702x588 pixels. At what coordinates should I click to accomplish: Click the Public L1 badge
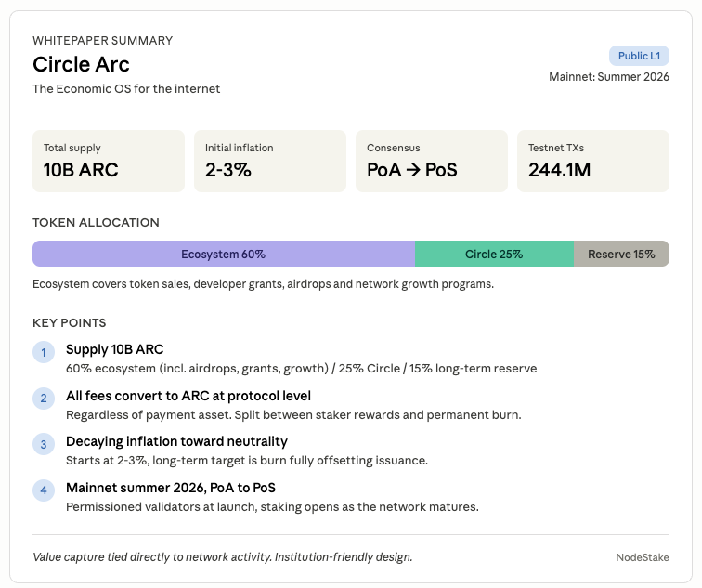(639, 56)
